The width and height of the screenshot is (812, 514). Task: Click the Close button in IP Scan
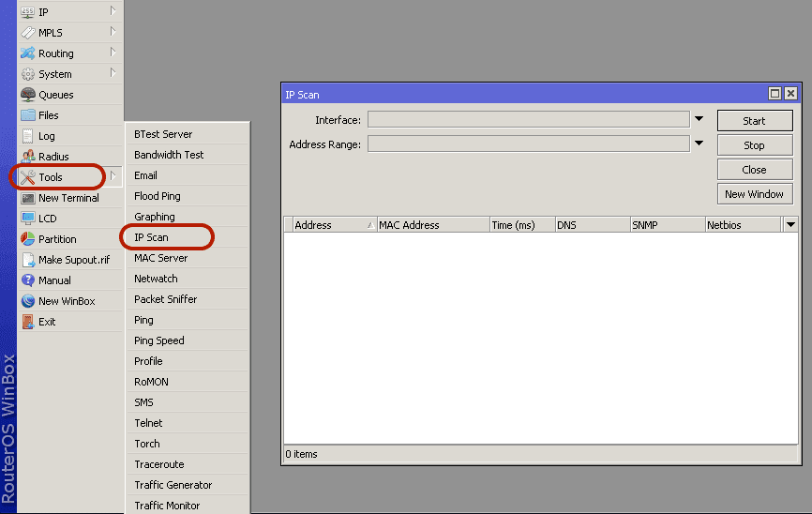(755, 170)
